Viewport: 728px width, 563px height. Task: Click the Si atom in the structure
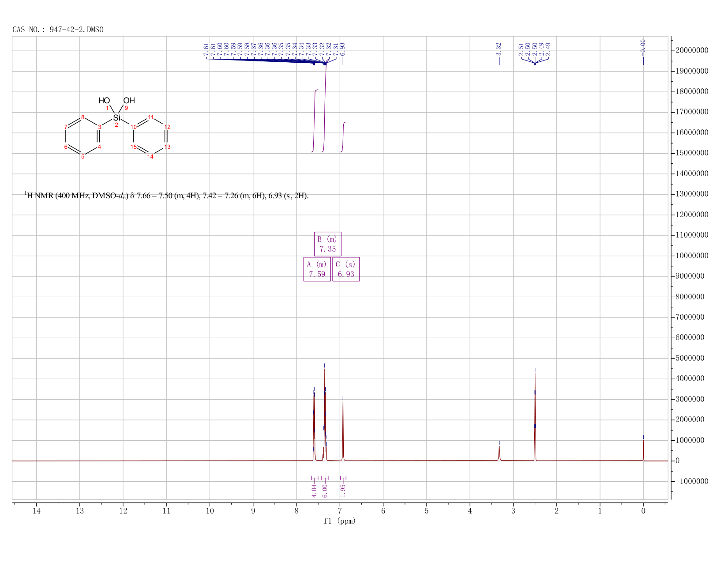(x=116, y=117)
